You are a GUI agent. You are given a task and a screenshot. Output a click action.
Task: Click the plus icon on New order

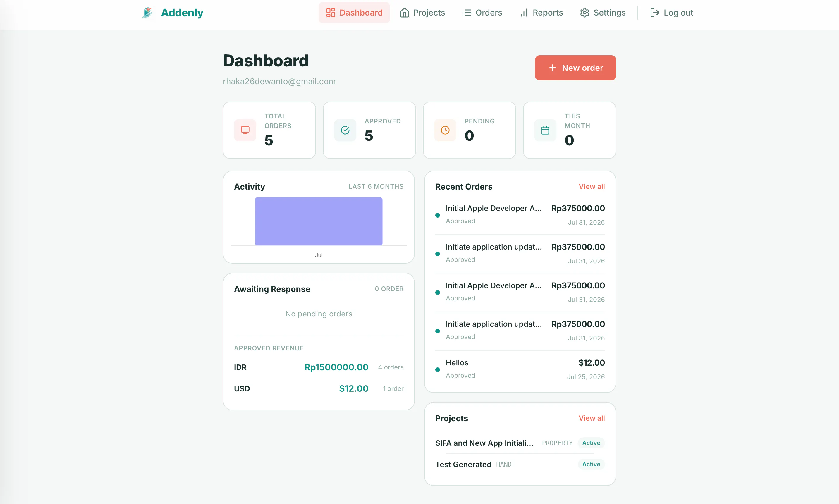pyautogui.click(x=552, y=68)
